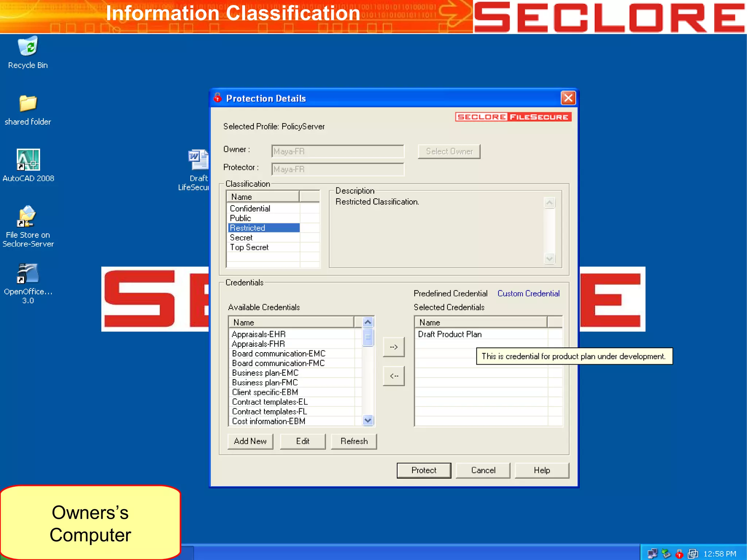Image resolution: width=747 pixels, height=560 pixels.
Task: Click the Edit credential button
Action: click(302, 441)
